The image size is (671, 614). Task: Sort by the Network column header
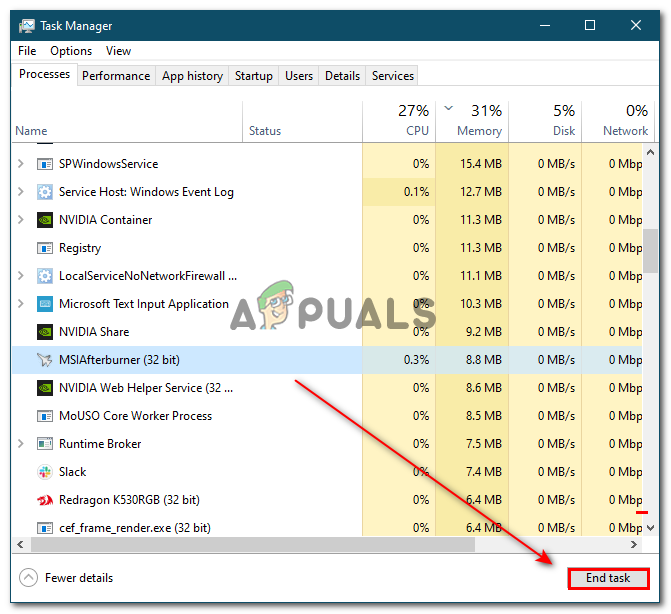coord(618,122)
